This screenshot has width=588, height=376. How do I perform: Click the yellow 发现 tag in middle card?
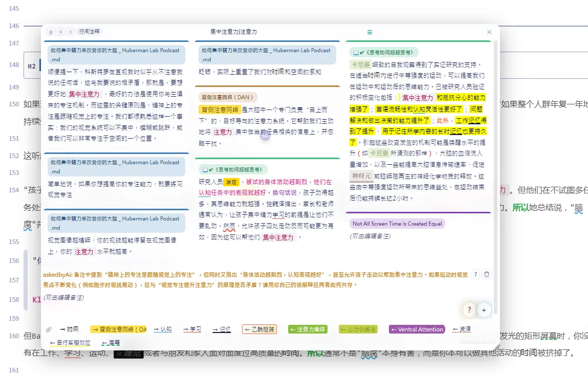tap(231, 182)
